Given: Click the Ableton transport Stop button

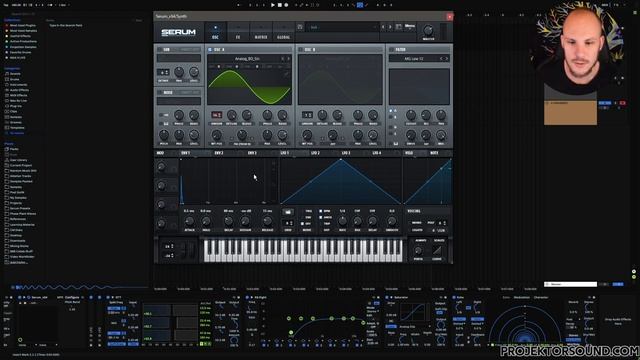Looking at the screenshot, I should (280, 5).
